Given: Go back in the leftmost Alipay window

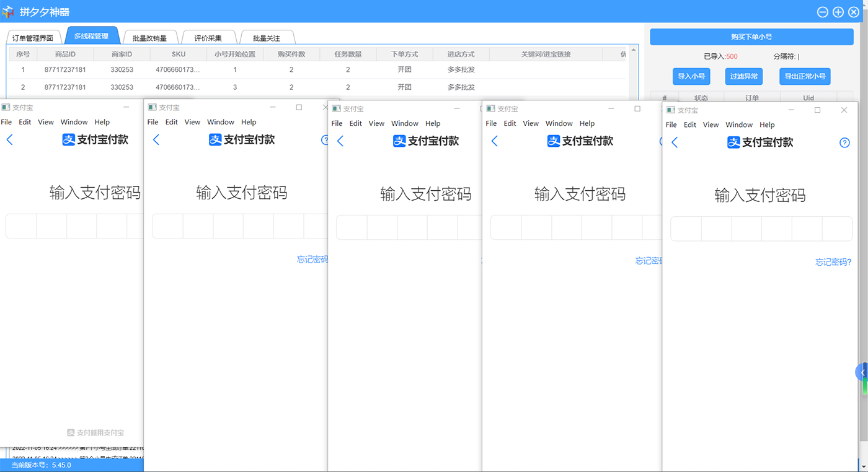Looking at the screenshot, I should [x=9, y=140].
